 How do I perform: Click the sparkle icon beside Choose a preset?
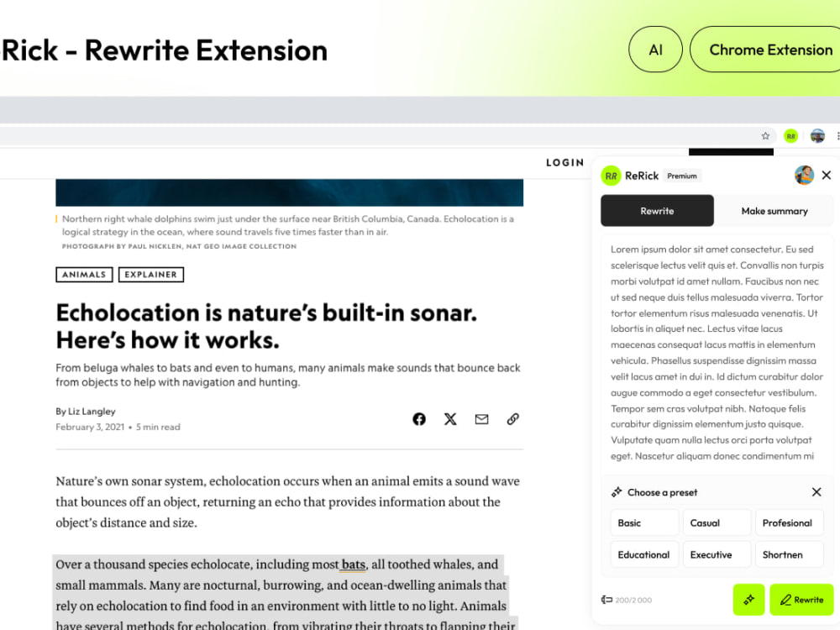click(617, 491)
